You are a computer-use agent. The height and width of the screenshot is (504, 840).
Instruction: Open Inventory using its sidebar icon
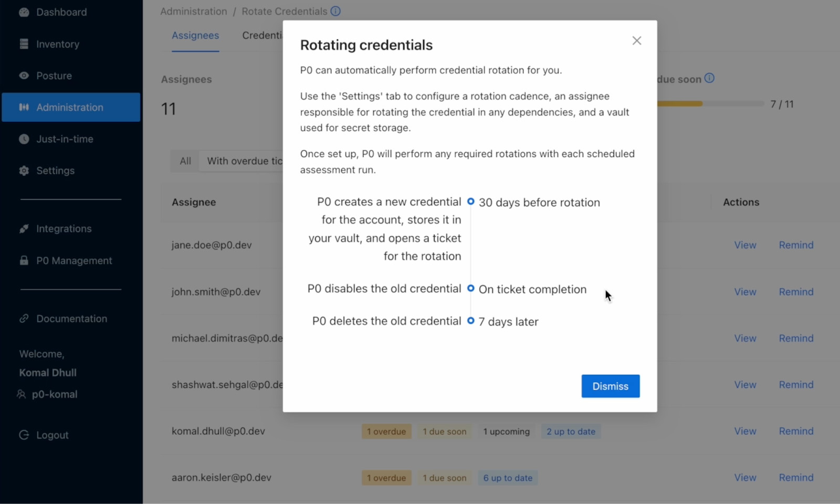pyautogui.click(x=24, y=44)
